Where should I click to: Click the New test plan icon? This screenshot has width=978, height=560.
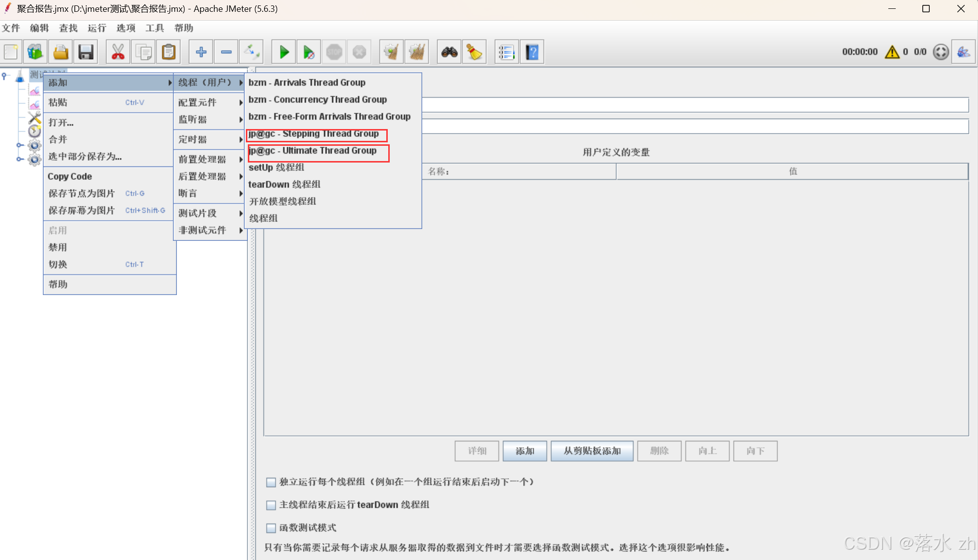click(x=11, y=52)
